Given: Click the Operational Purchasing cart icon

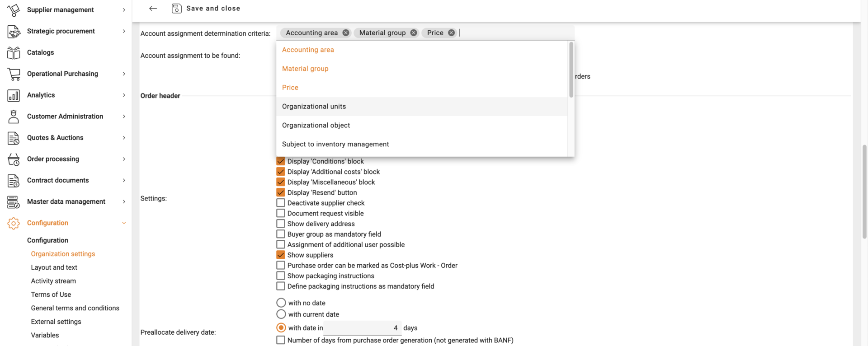Looking at the screenshot, I should pyautogui.click(x=14, y=74).
